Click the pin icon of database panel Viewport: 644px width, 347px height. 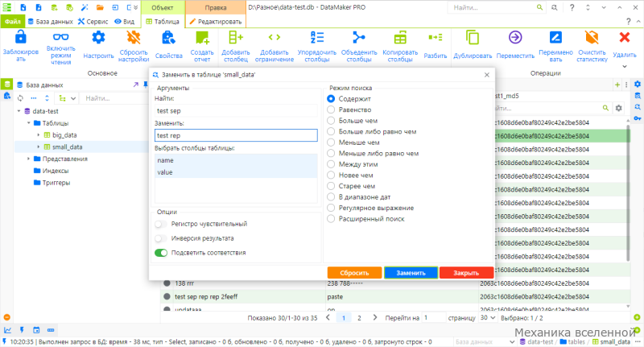point(146,85)
